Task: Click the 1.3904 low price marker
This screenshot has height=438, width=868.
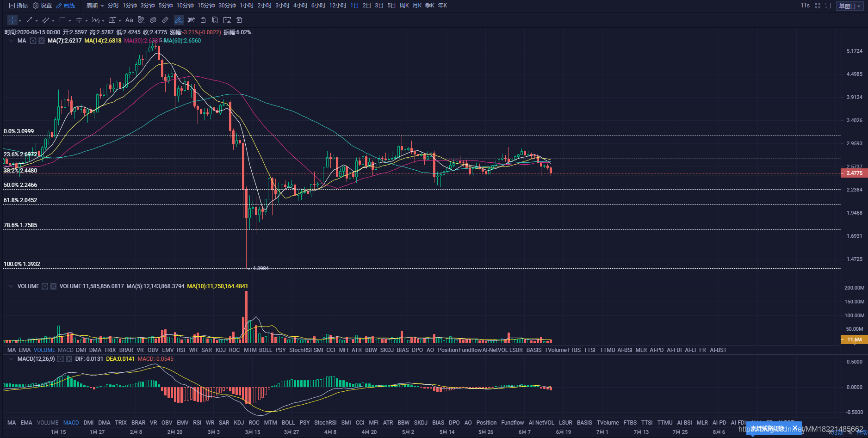Action: click(259, 268)
